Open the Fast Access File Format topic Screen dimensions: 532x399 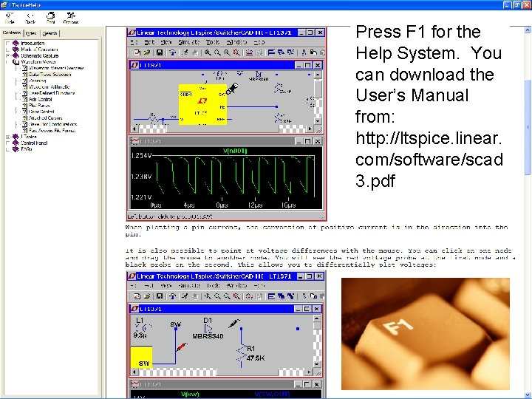pos(52,130)
